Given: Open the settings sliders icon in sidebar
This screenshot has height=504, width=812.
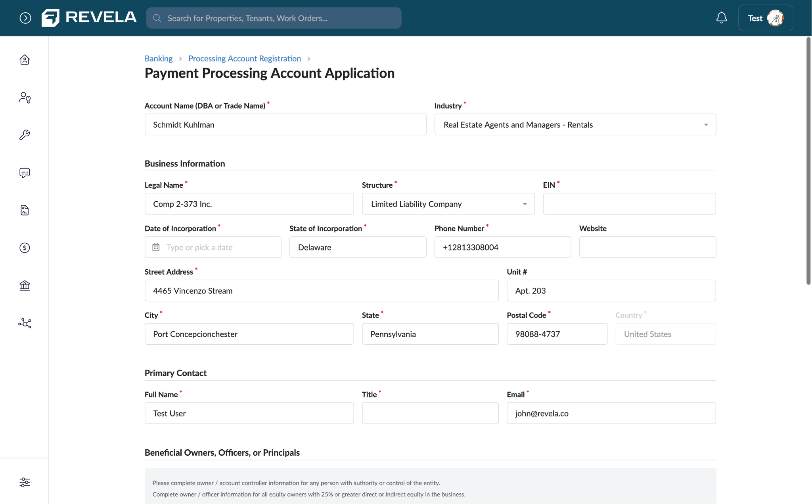Looking at the screenshot, I should 25,482.
